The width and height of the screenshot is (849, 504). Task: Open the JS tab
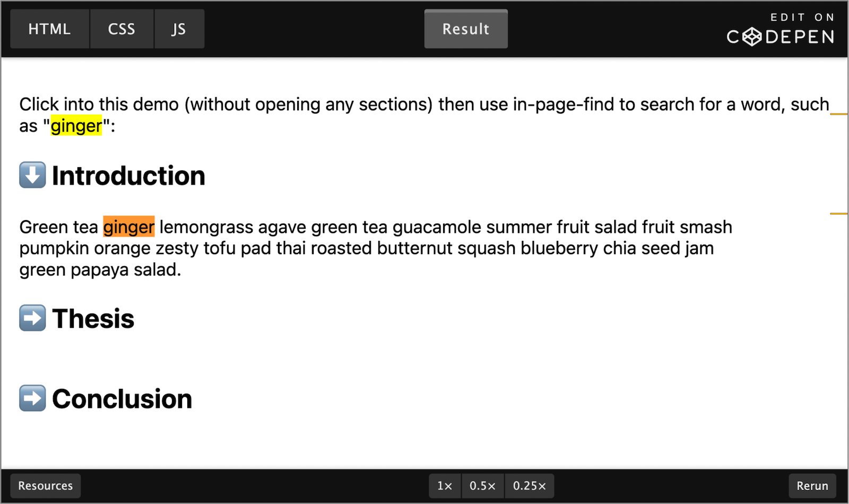click(179, 29)
